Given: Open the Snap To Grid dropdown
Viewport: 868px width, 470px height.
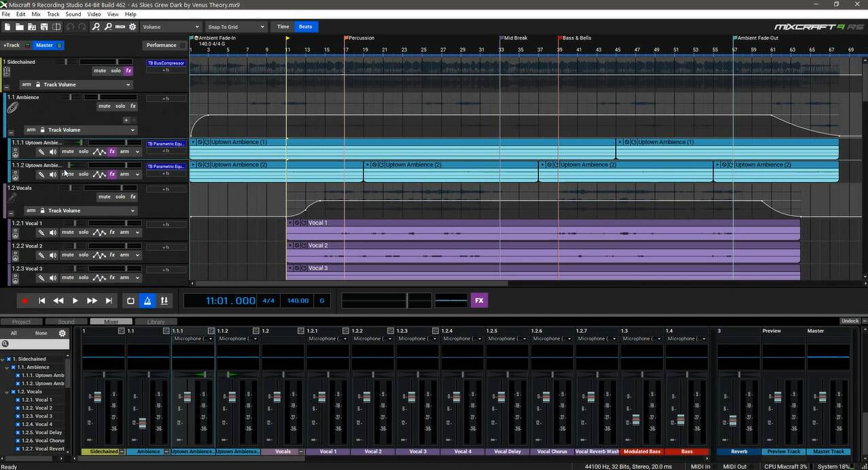Looking at the screenshot, I should 235,27.
